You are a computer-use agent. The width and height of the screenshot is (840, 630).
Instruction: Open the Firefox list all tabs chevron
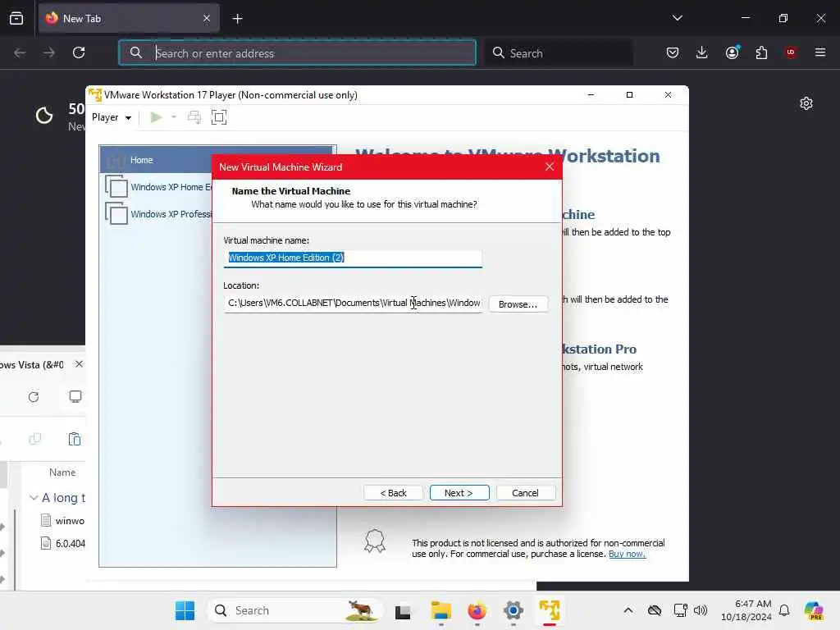coord(677,18)
